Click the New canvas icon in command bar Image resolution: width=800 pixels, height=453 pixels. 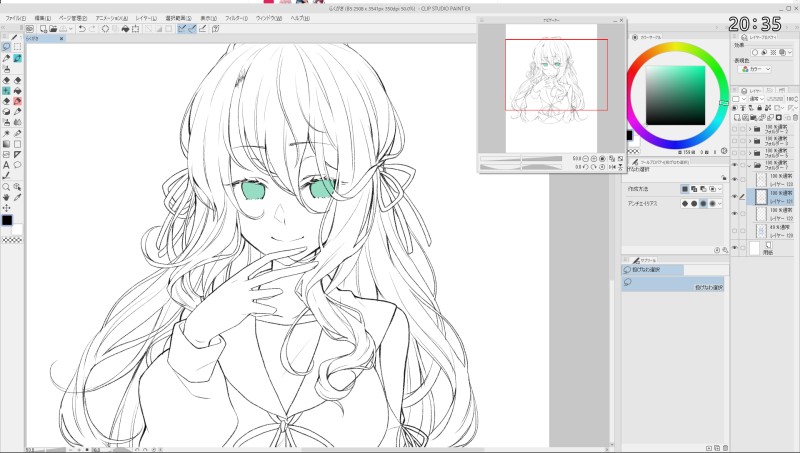(x=43, y=29)
